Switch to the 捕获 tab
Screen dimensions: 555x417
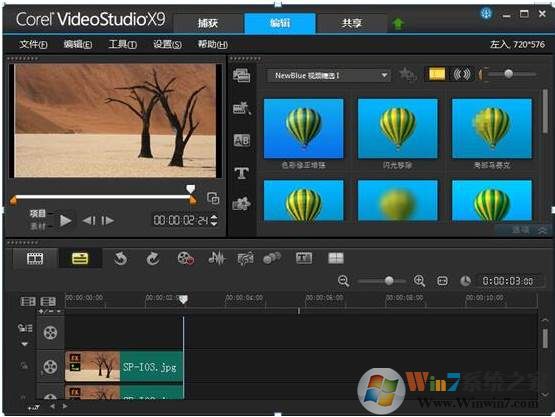(x=208, y=23)
